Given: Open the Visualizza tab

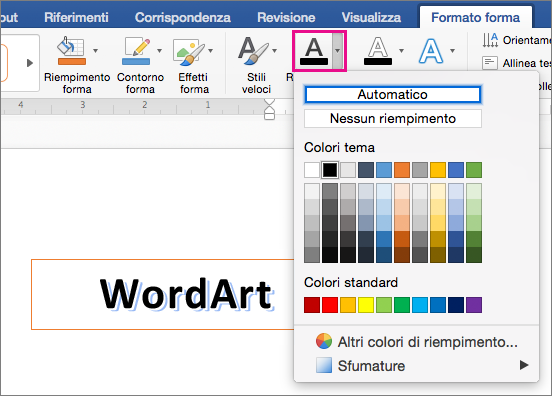Looking at the screenshot, I should coord(371,17).
